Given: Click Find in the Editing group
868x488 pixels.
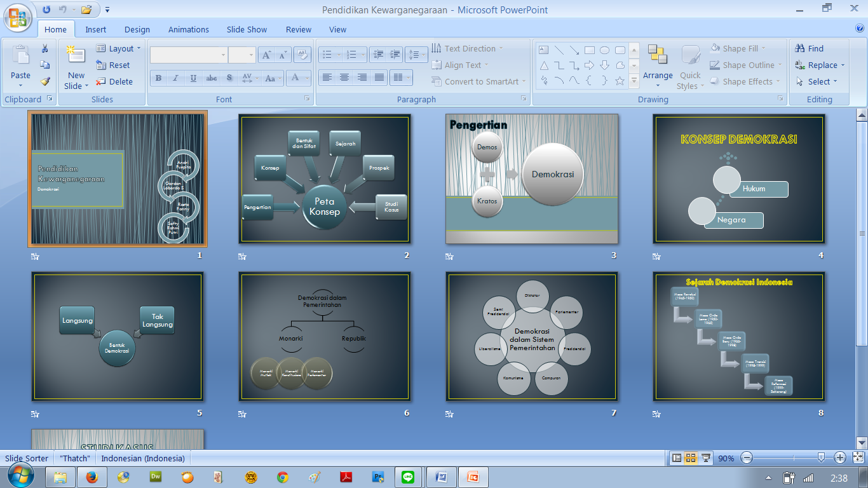Looking at the screenshot, I should tap(809, 48).
